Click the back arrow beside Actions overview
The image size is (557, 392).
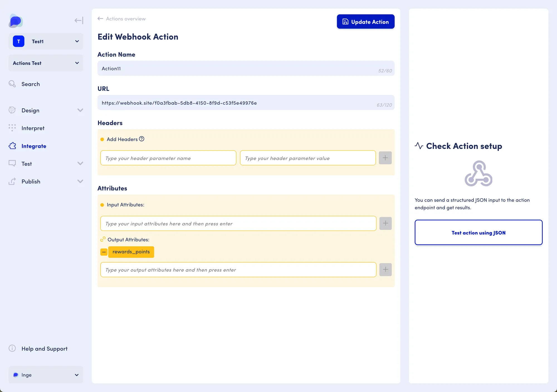pyautogui.click(x=100, y=19)
